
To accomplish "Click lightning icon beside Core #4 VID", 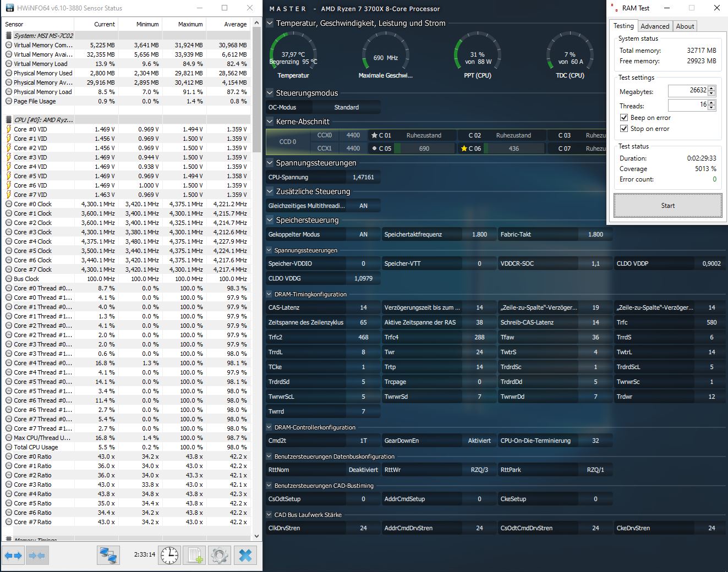I will [9, 167].
